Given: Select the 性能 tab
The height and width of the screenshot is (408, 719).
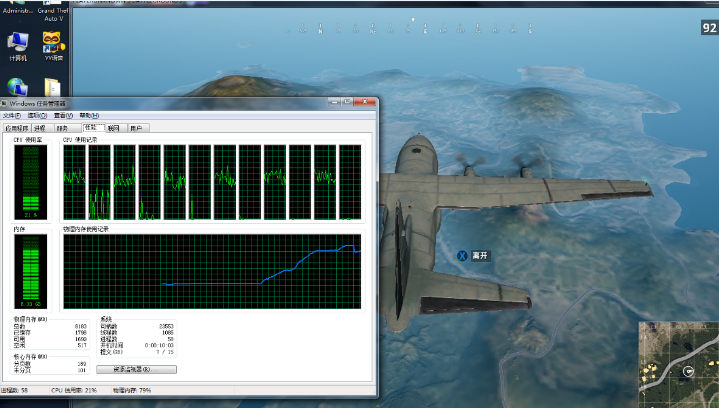Looking at the screenshot, I should (x=93, y=127).
